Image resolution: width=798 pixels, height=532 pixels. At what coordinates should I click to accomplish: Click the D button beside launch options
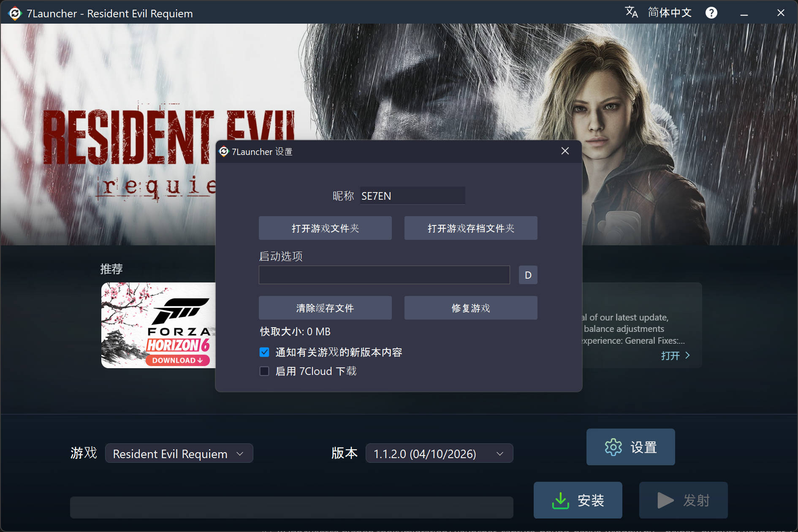pos(528,275)
